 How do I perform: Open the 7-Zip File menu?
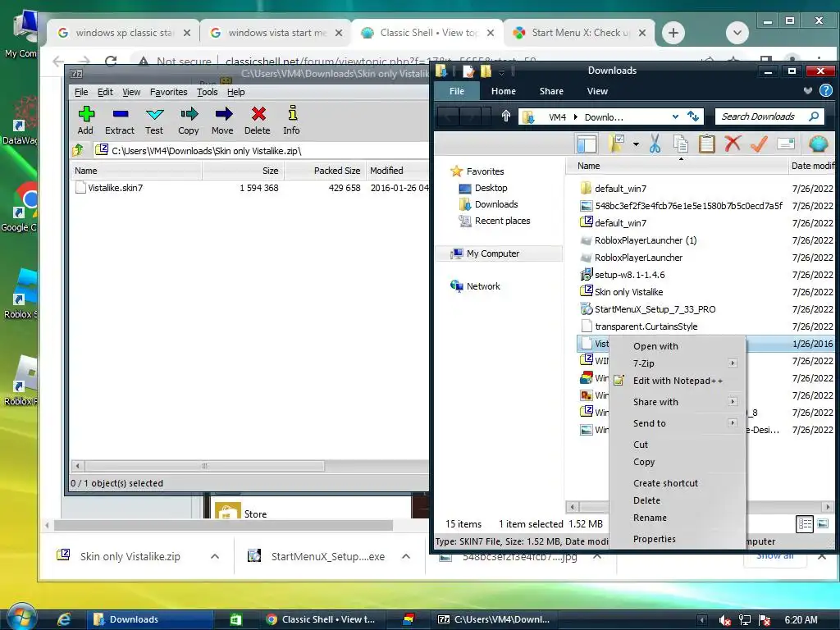81,92
